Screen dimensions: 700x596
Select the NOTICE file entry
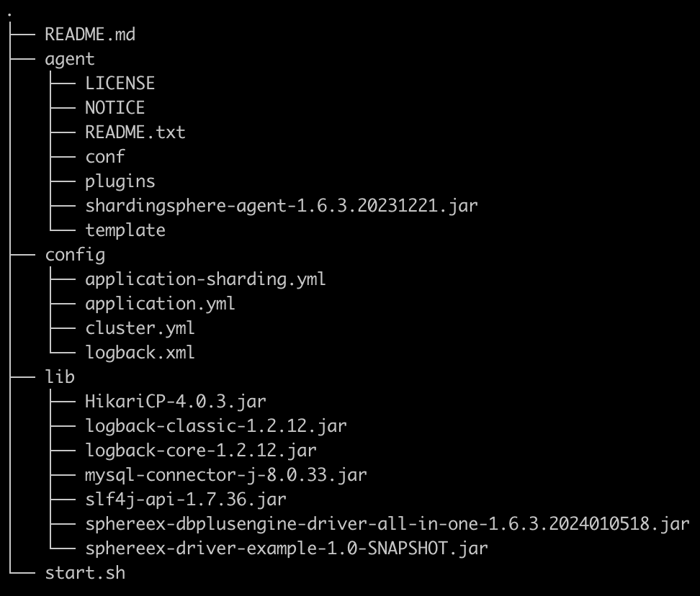pos(115,107)
